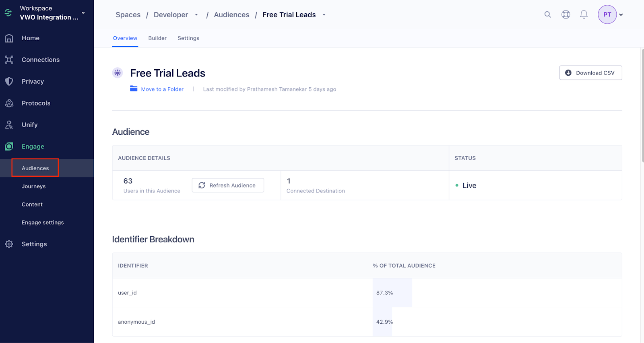The image size is (644, 343).
Task: Open Connections via its sidebar icon
Action: point(9,60)
